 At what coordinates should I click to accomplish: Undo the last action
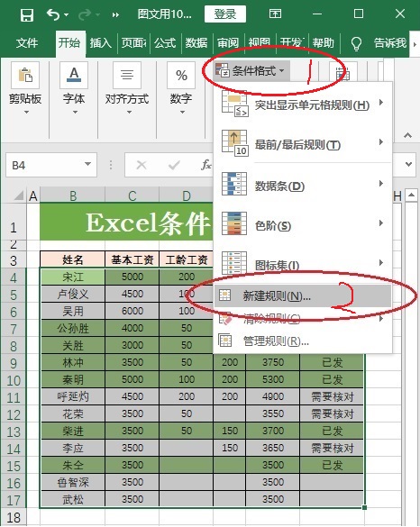pyautogui.click(x=53, y=14)
